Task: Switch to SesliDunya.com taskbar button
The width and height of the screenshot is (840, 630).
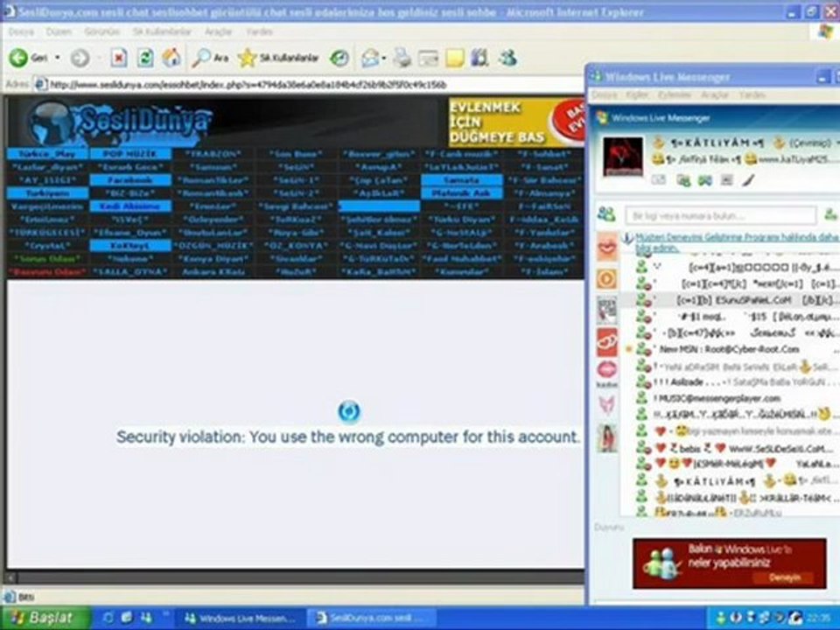Action: click(373, 619)
